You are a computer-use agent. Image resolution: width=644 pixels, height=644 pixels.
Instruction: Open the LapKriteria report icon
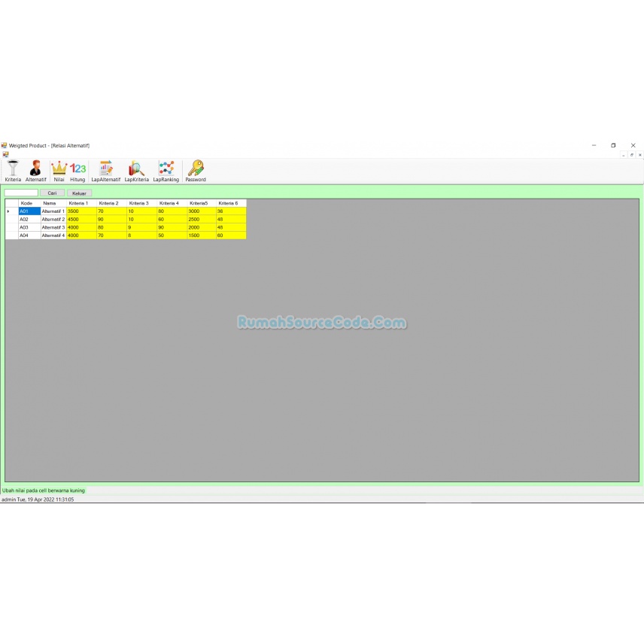[x=137, y=171]
